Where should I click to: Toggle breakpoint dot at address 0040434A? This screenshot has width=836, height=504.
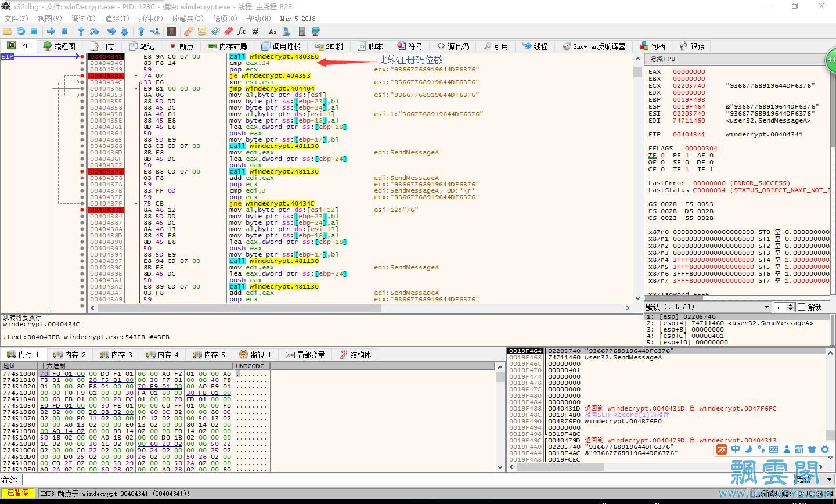pyautogui.click(x=82, y=76)
